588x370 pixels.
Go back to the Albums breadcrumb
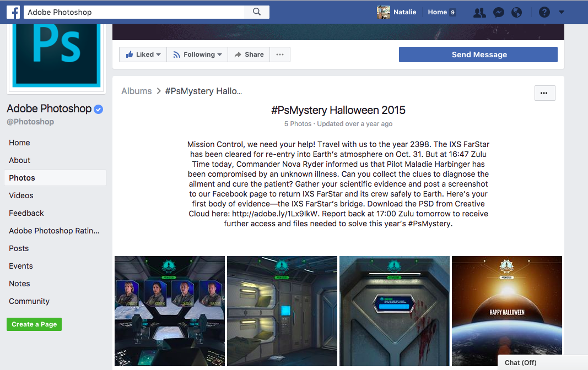click(137, 91)
